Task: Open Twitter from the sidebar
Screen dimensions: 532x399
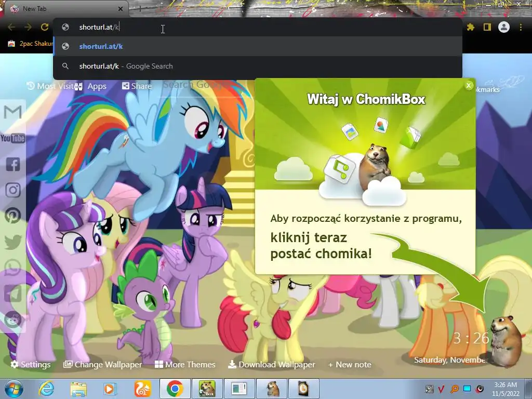Action: click(13, 242)
